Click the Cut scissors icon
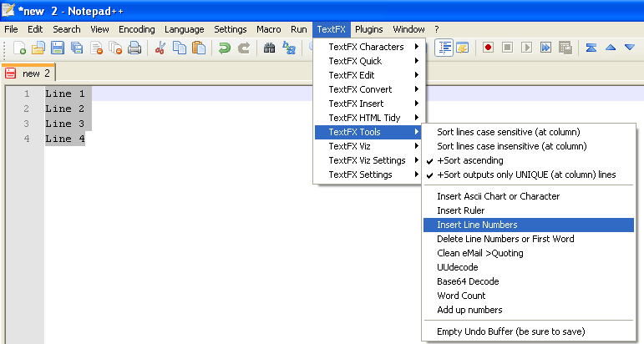Viewport: 644px width, 344px height. pos(160,48)
